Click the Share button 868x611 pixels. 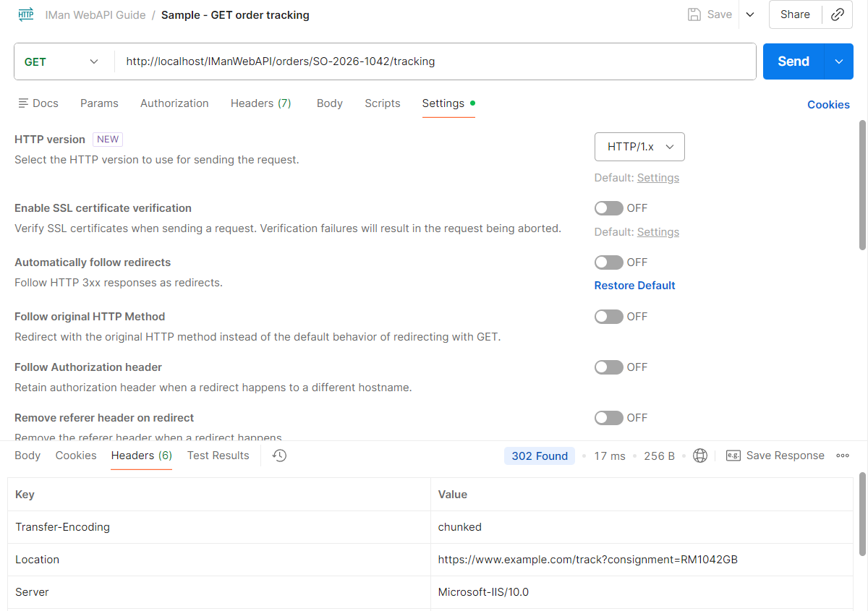pos(795,14)
